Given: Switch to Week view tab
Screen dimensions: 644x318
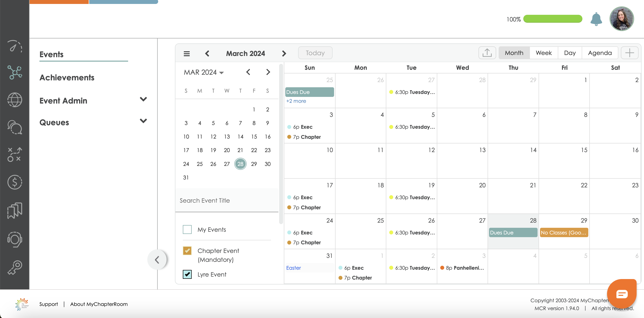Looking at the screenshot, I should [x=543, y=53].
